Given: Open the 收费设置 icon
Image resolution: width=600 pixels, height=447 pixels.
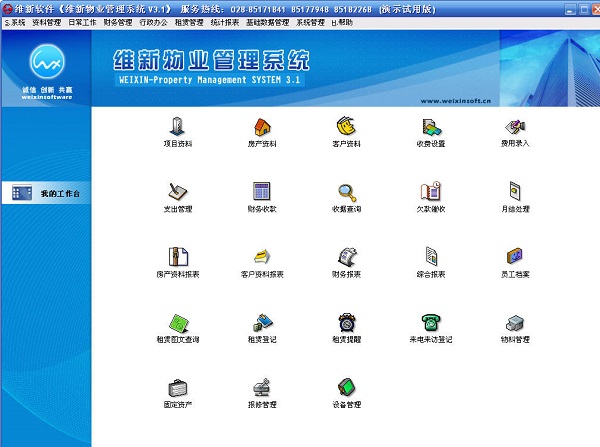Looking at the screenshot, I should tap(431, 127).
